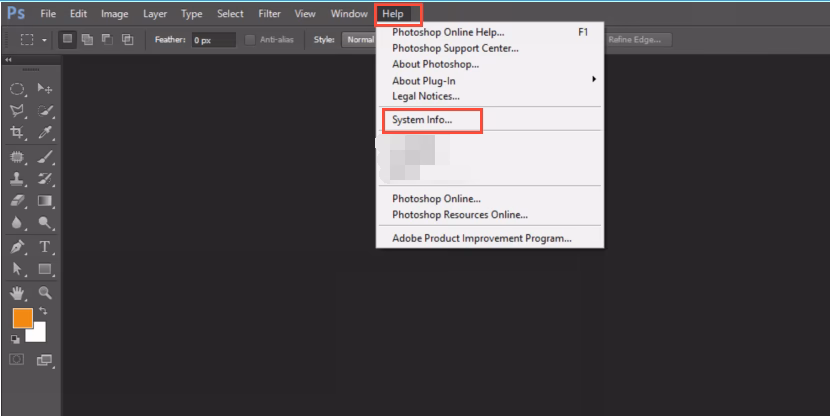
Task: Open marquee tool preset picker arrow
Action: click(44, 40)
